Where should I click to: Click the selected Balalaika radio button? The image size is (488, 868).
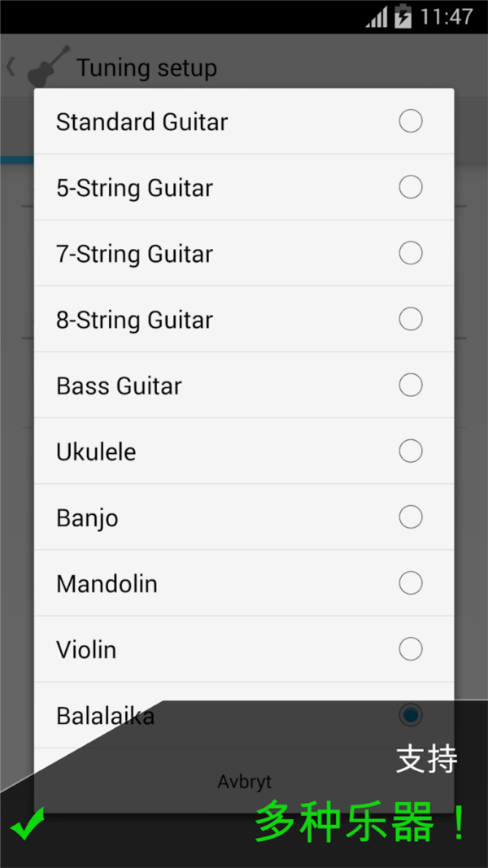coord(411,715)
